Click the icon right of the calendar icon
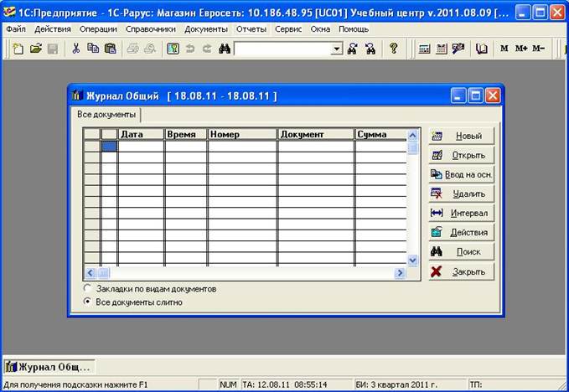 (x=458, y=49)
